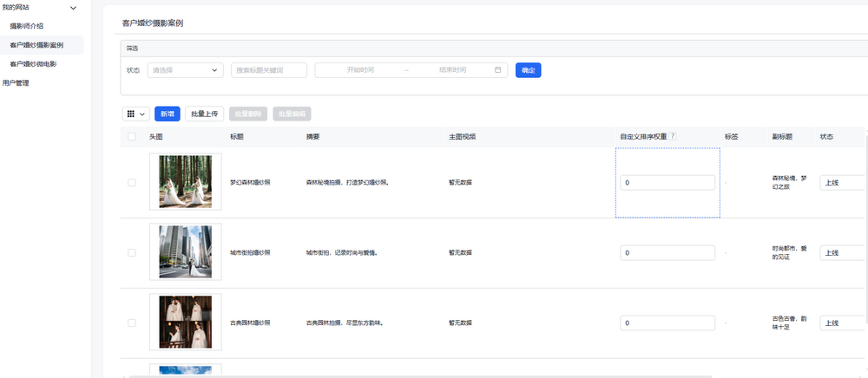Click subtitle 森林秘境，梦幻之旅
Viewport: 868px width, 378px height.
(789, 182)
